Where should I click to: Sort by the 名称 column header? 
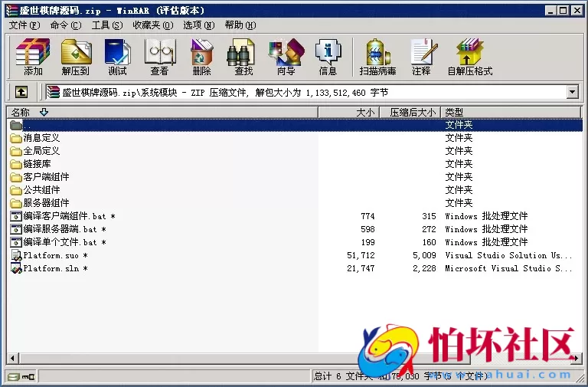[162, 112]
